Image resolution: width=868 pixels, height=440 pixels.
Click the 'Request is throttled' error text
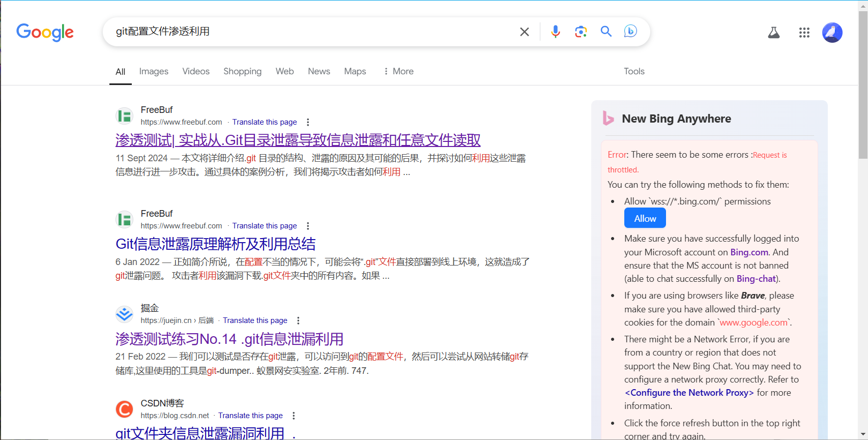click(697, 162)
